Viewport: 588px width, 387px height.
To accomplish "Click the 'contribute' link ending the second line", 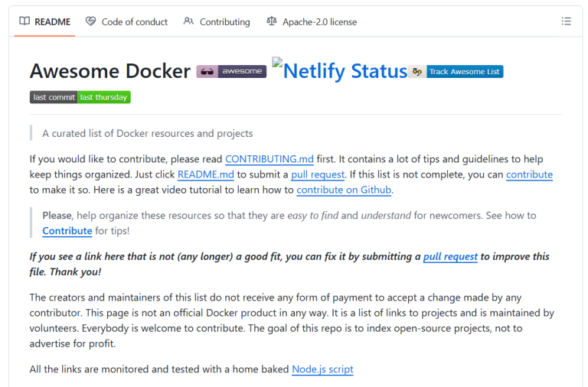I will 529,174.
